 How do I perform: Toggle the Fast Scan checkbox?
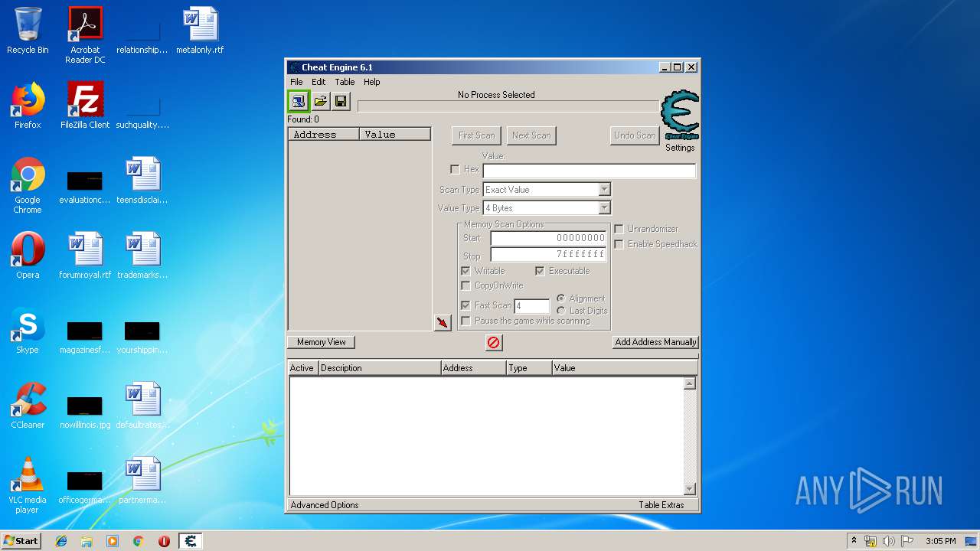(465, 305)
